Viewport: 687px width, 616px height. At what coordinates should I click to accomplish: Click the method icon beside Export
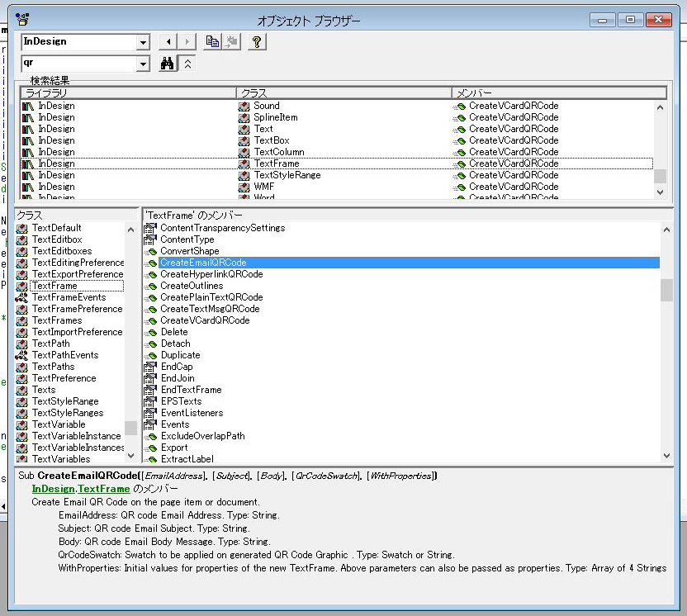tap(150, 448)
